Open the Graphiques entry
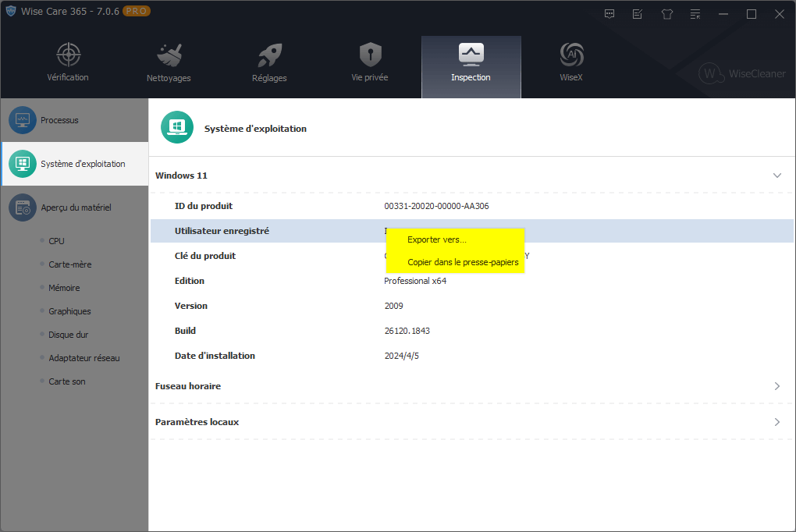Screen dimensions: 796x532 coord(69,311)
